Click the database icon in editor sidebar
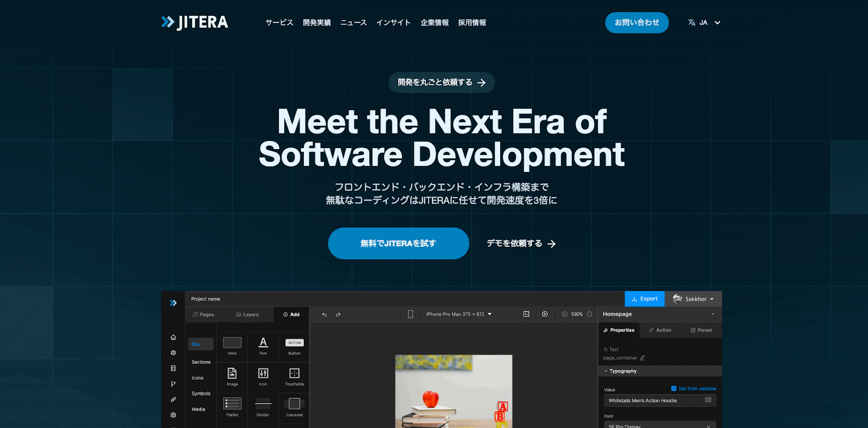 coord(173,368)
